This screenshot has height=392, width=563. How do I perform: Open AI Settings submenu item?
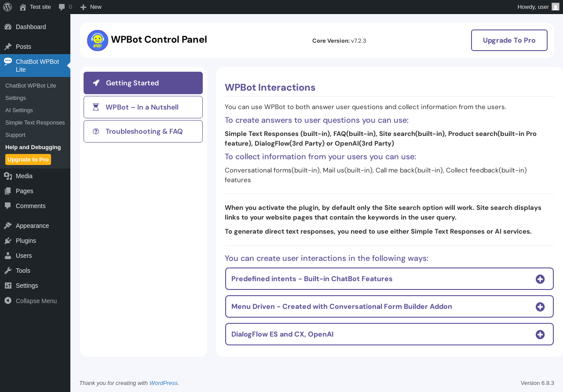click(19, 110)
